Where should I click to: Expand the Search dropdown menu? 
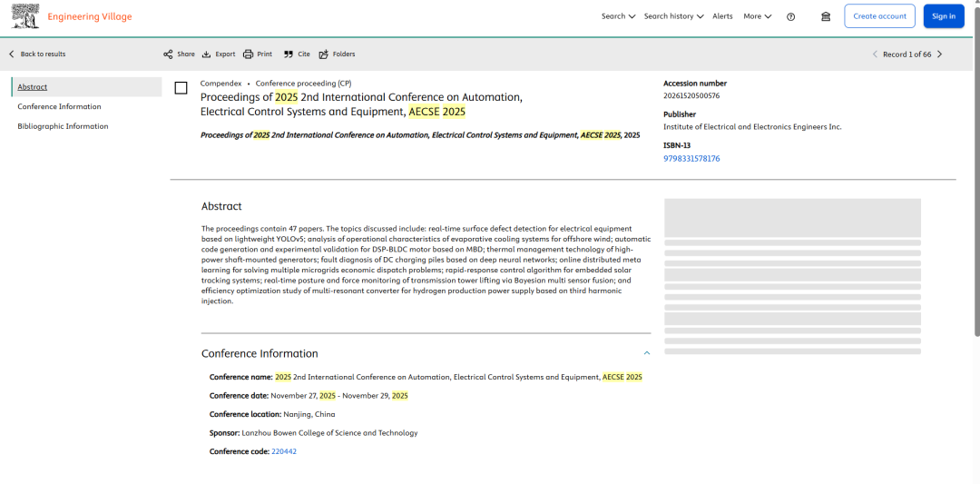(x=618, y=16)
